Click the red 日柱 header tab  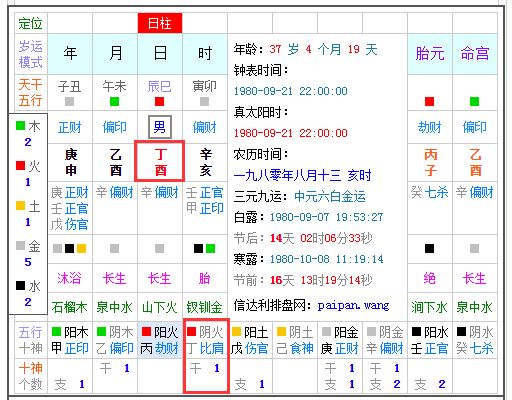coord(160,23)
